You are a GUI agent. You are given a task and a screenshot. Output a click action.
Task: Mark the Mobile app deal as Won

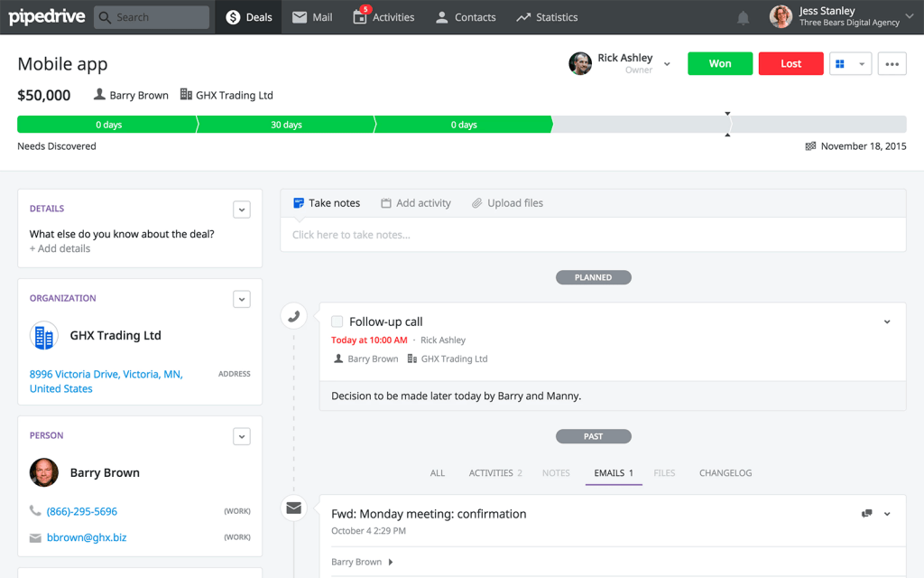coord(719,63)
